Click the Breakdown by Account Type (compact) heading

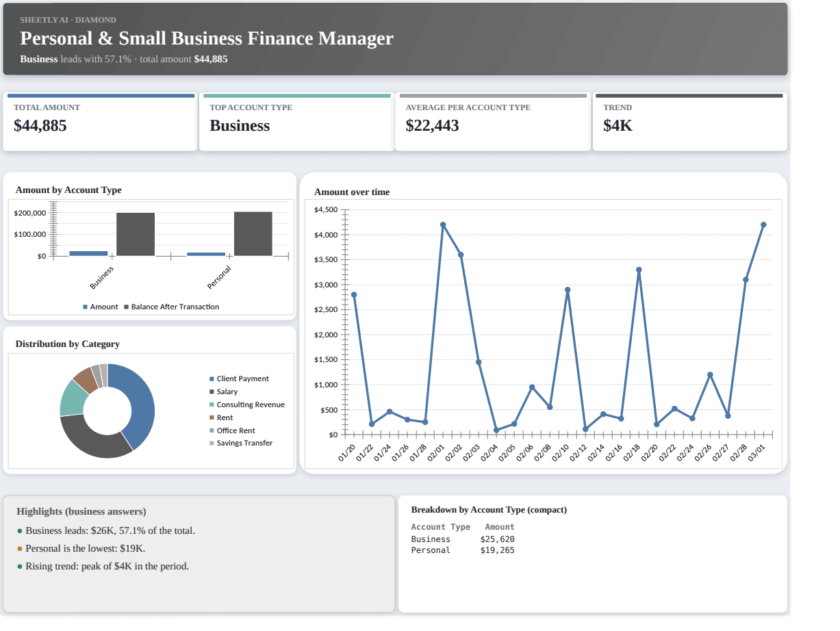pos(489,510)
